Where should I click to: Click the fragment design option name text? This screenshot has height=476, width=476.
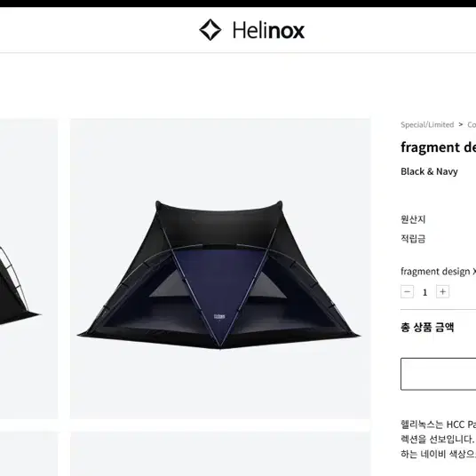coord(439,271)
